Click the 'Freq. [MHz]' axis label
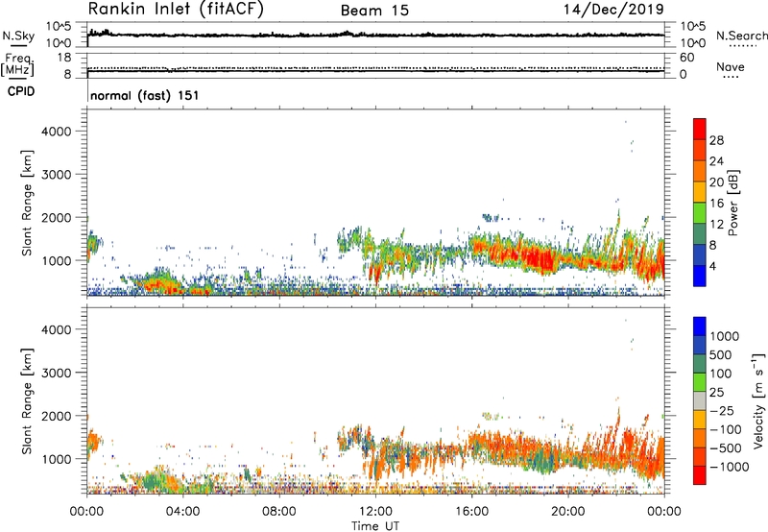768x532 pixels. [17, 65]
